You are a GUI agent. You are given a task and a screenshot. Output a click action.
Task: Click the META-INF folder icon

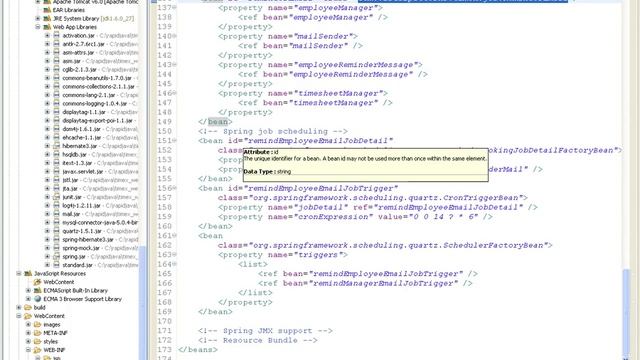coord(38,333)
